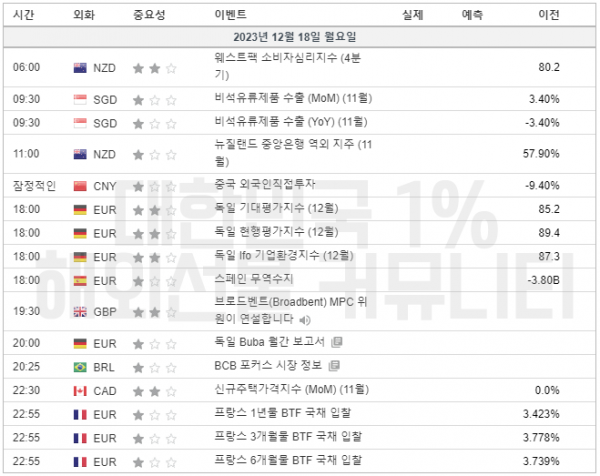This screenshot has width=600, height=476.
Task: Click the previous value -9.40%
Action: 542,186
